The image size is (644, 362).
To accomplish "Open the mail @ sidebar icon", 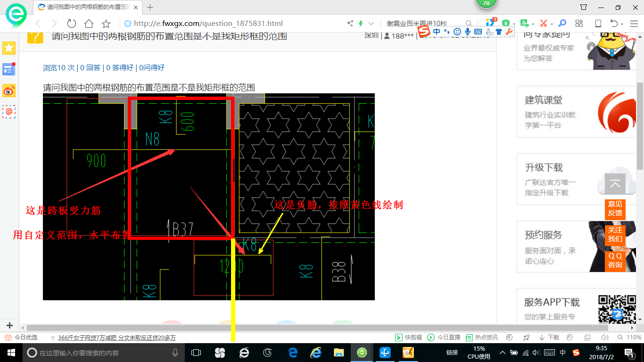I will coord(9,111).
